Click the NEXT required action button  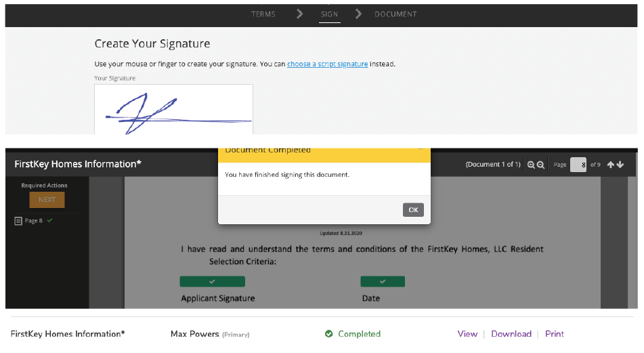pos(47,200)
